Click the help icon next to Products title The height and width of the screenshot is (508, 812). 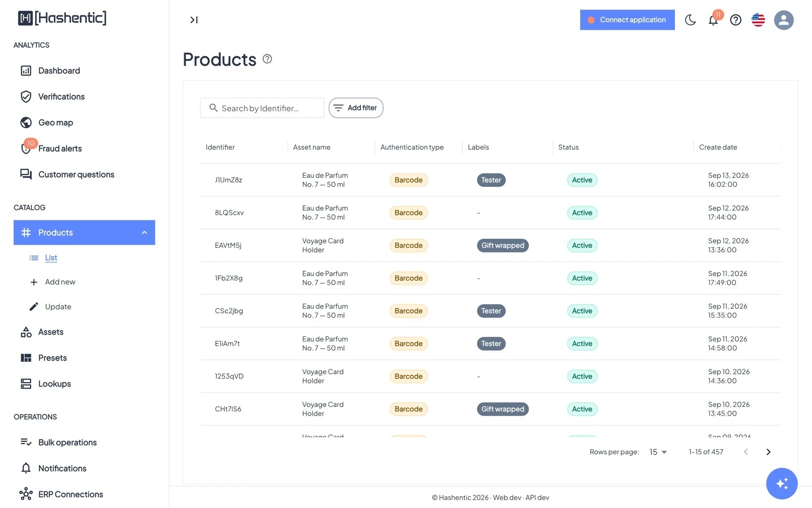point(267,59)
